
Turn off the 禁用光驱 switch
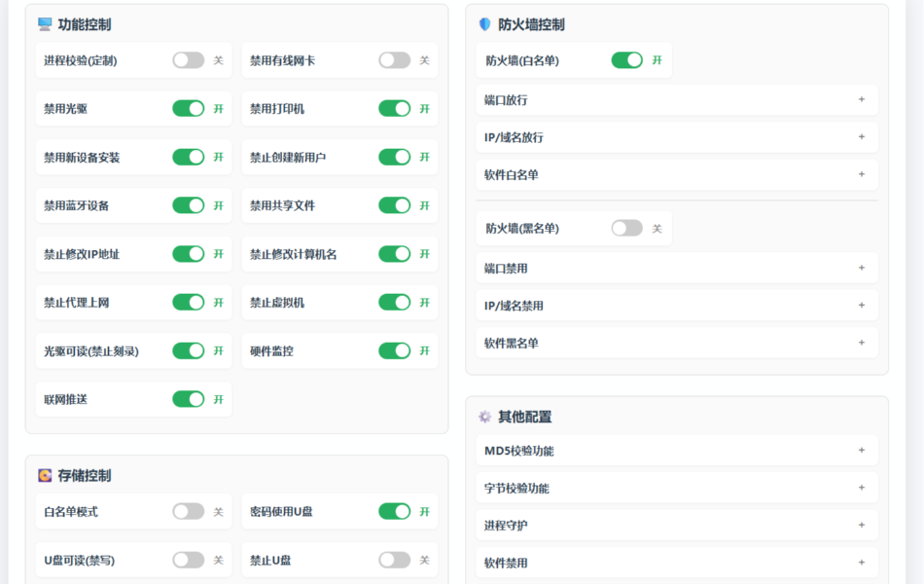coord(189,109)
